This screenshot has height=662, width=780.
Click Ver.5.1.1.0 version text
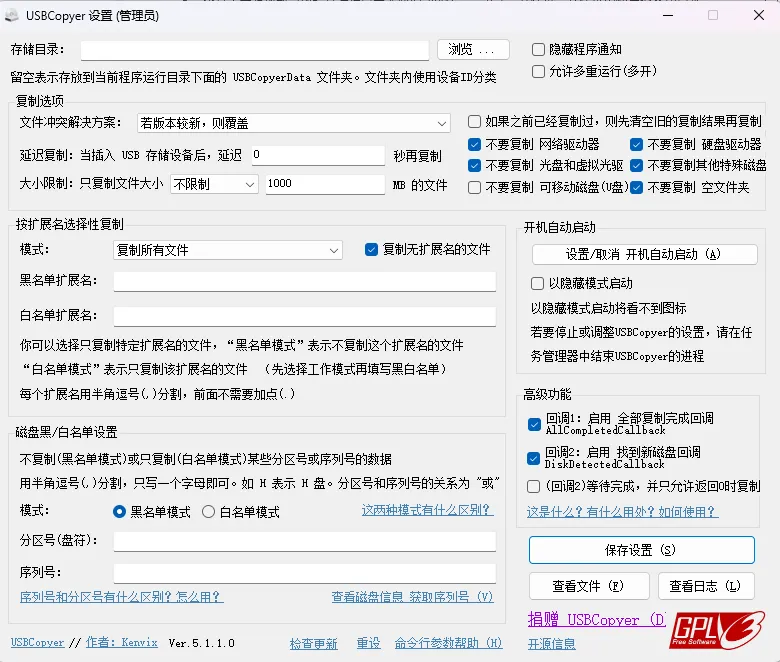pos(201,643)
